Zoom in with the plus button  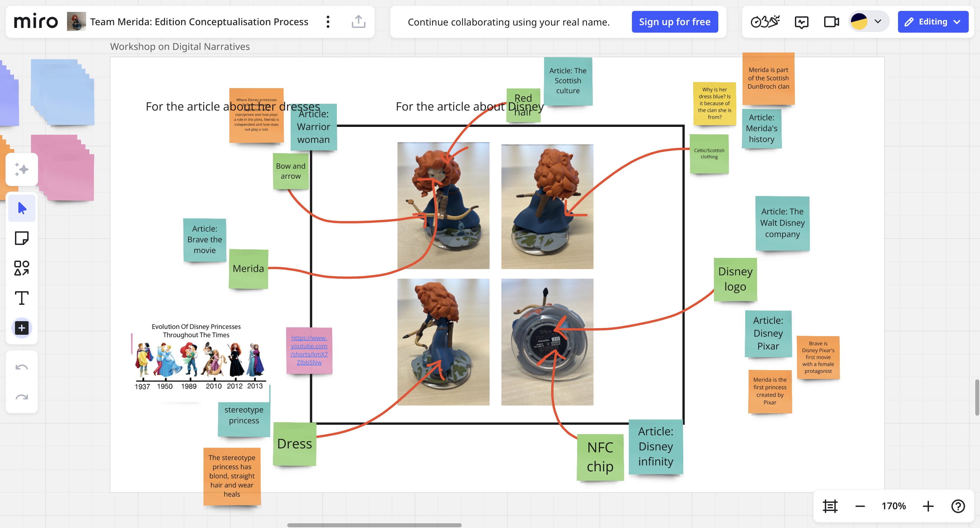pyautogui.click(x=928, y=506)
